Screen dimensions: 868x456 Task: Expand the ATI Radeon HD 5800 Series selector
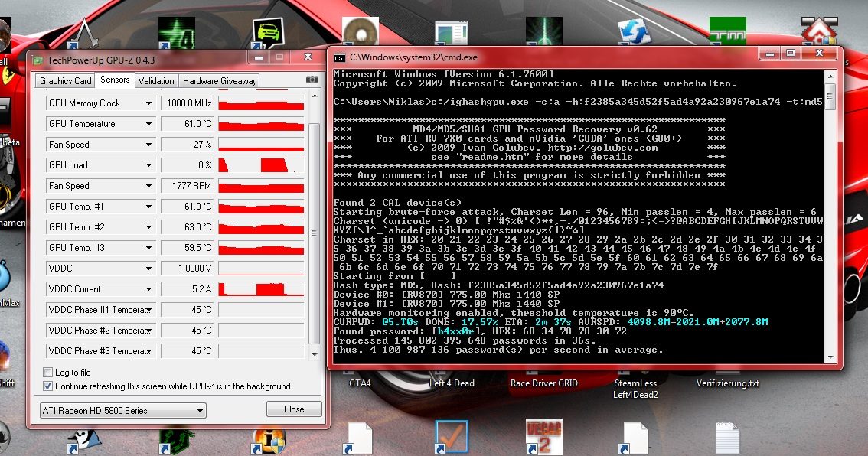pyautogui.click(x=200, y=411)
